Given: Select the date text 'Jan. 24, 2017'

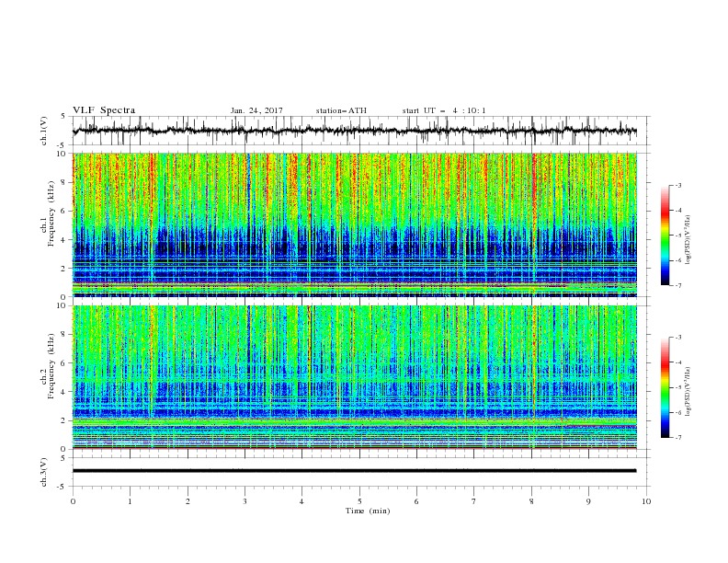Looking at the screenshot, I should click(x=256, y=110).
